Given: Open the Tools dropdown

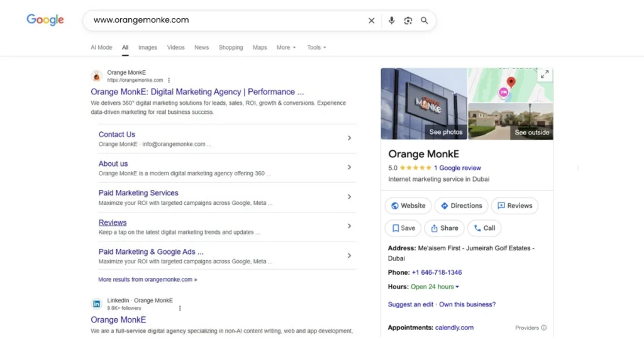Looking at the screenshot, I should click(x=317, y=48).
